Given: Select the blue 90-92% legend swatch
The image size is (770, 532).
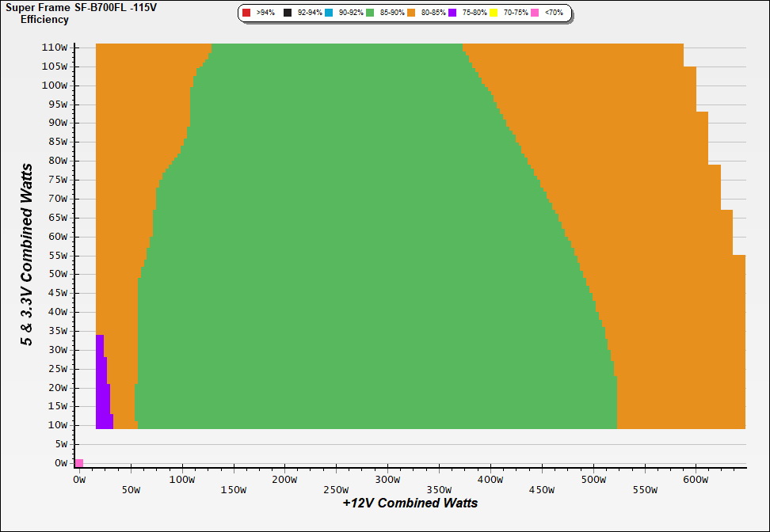Looking at the screenshot, I should coord(329,13).
